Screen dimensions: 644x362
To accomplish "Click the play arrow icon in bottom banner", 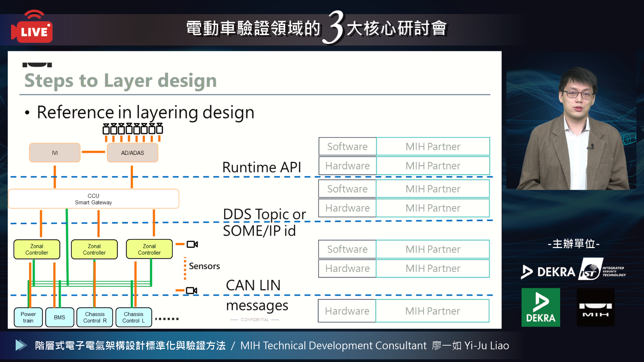I will click(x=21, y=345).
